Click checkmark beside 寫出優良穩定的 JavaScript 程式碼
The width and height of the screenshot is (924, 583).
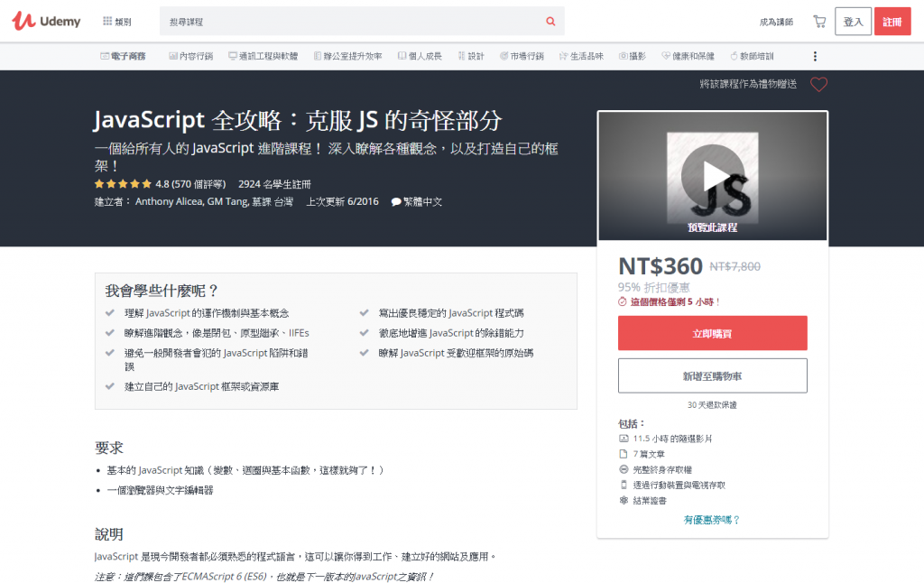click(365, 313)
